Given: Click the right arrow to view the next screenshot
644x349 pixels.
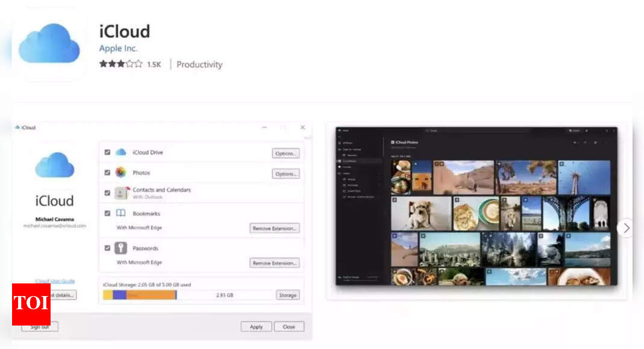Looking at the screenshot, I should (626, 228).
